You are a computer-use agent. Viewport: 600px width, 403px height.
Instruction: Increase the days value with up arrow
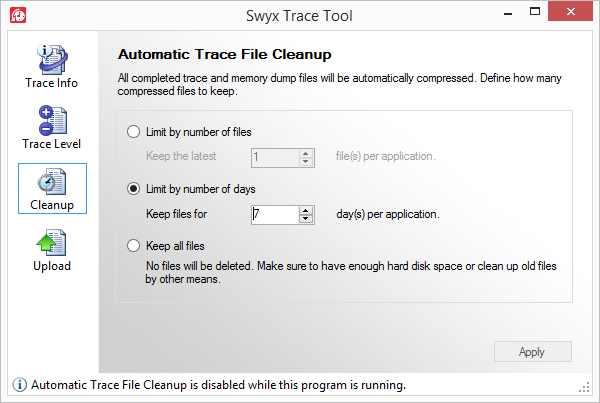(307, 209)
